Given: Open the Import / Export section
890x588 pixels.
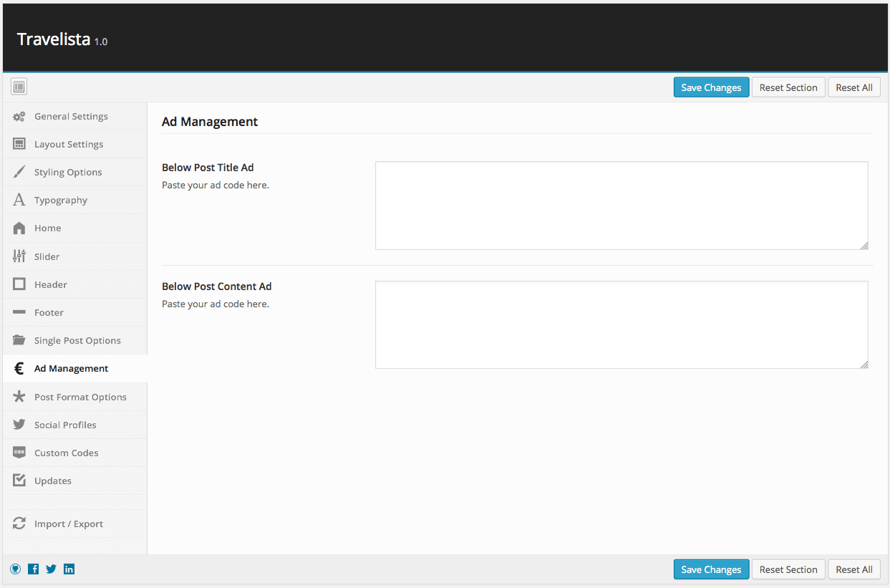Looking at the screenshot, I should tap(75, 524).
